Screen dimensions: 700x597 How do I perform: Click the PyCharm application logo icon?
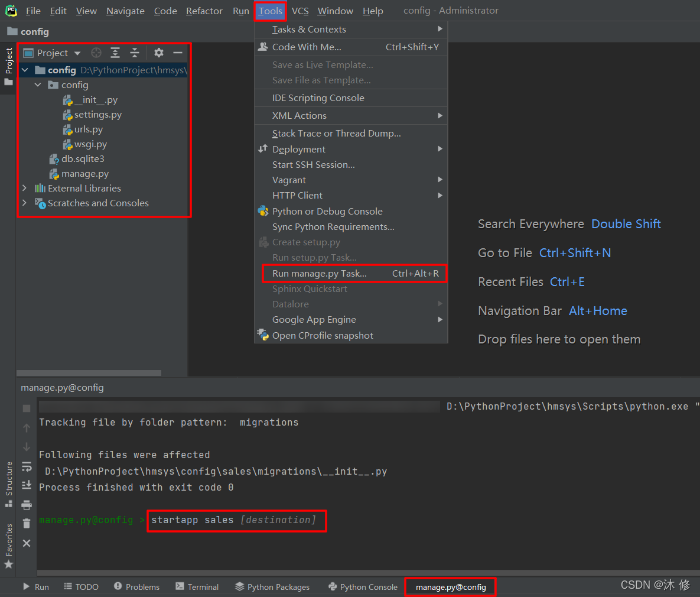click(x=11, y=10)
